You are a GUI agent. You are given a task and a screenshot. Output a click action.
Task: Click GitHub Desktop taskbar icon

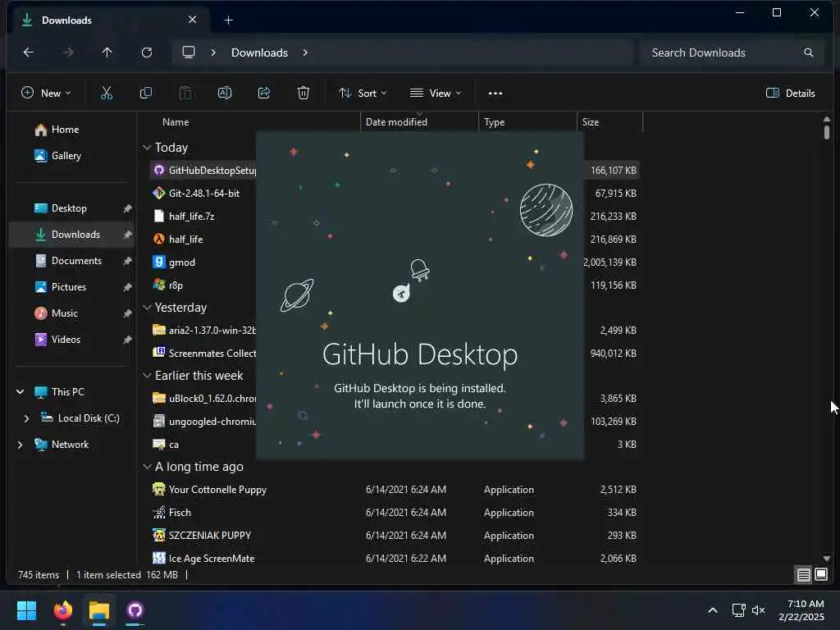pyautogui.click(x=135, y=610)
